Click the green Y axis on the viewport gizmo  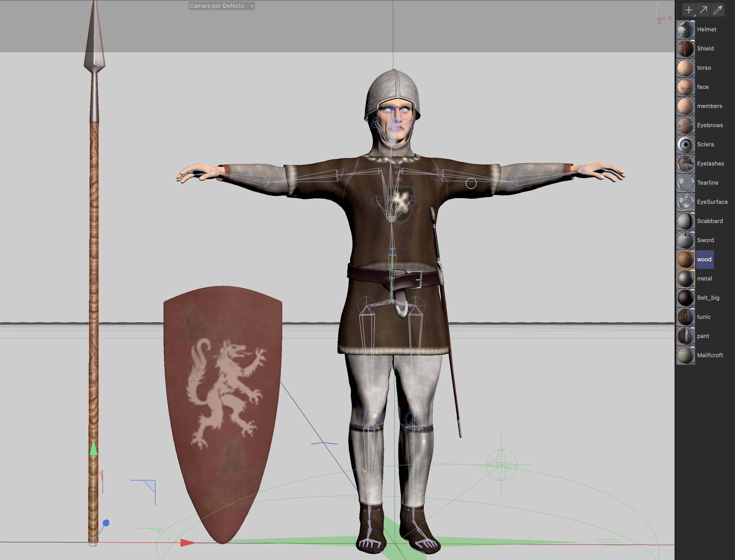tap(657, 4)
